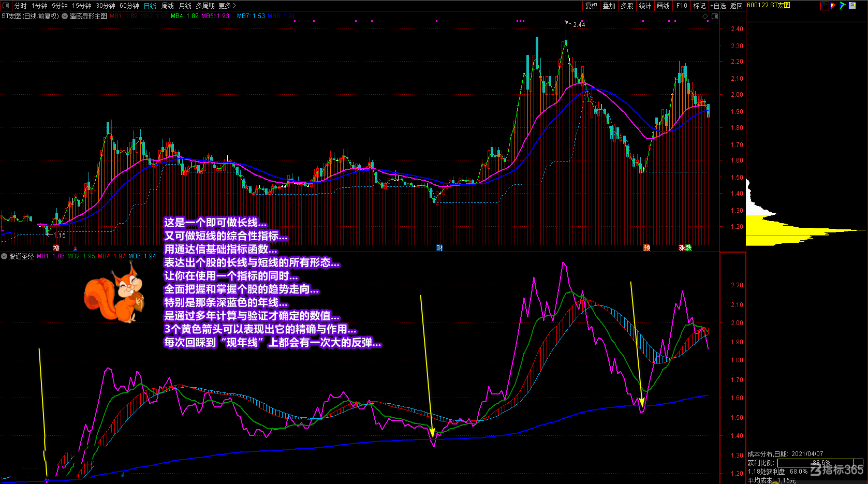Expand the 股道圣经 indicator dropdown

(x=4, y=256)
